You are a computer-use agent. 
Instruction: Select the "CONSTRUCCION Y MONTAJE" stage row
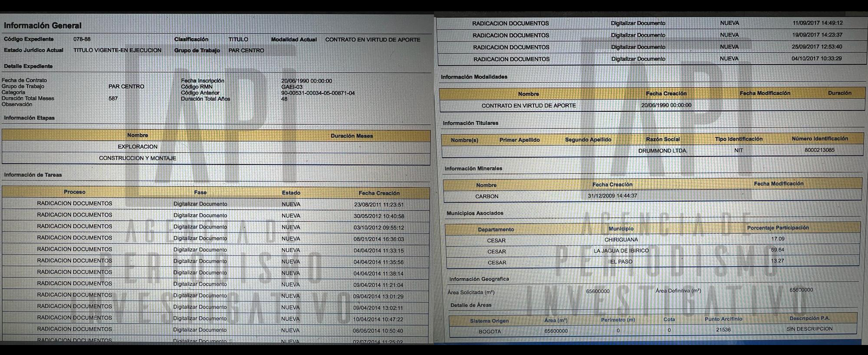click(216, 158)
